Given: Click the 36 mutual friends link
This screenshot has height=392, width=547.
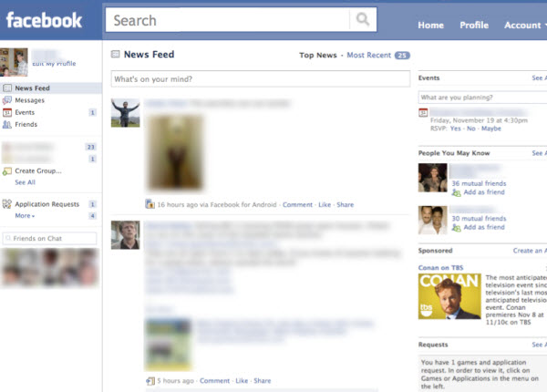Looking at the screenshot, I should pos(479,183).
